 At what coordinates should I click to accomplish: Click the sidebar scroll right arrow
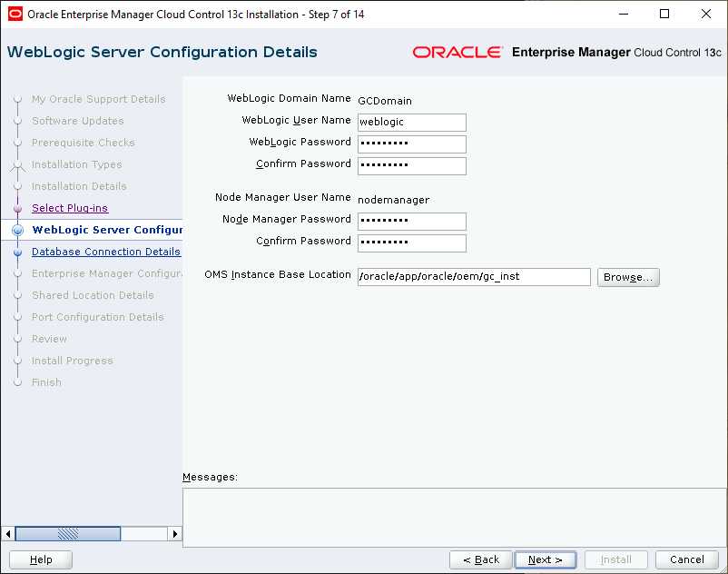174,534
